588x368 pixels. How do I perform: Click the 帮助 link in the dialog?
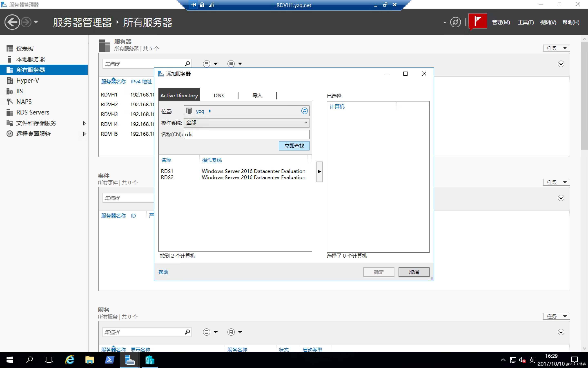coord(163,272)
